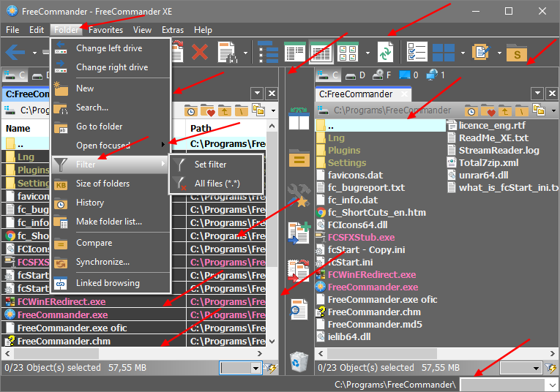Open the Tree view toolbar icon
The height and width of the screenshot is (392, 560).
tap(268, 53)
